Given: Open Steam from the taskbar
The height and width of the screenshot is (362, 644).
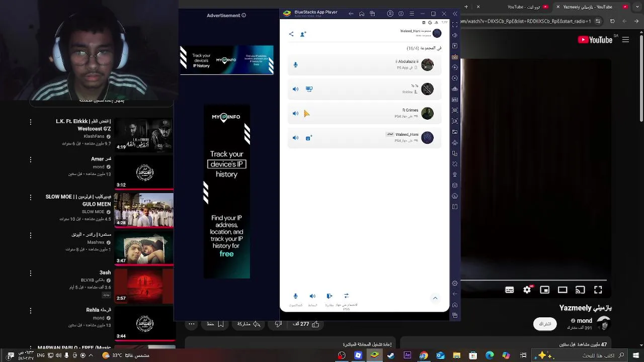Looking at the screenshot, I should coord(391,355).
